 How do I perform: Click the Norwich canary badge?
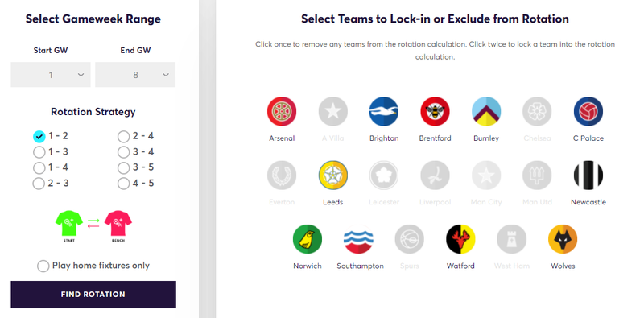click(308, 239)
